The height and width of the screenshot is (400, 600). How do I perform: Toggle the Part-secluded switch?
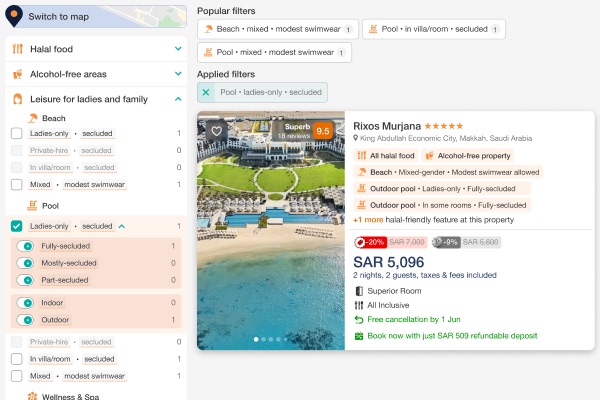tap(25, 280)
